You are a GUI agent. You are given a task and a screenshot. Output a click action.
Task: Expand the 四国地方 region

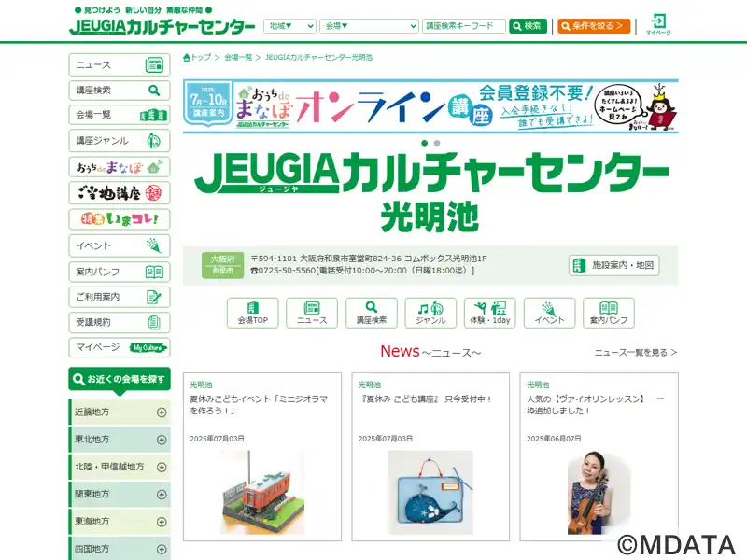(x=120, y=549)
